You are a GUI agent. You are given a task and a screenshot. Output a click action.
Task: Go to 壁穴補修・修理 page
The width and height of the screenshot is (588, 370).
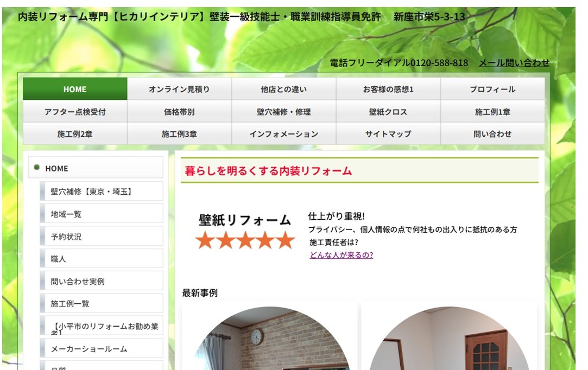(284, 111)
